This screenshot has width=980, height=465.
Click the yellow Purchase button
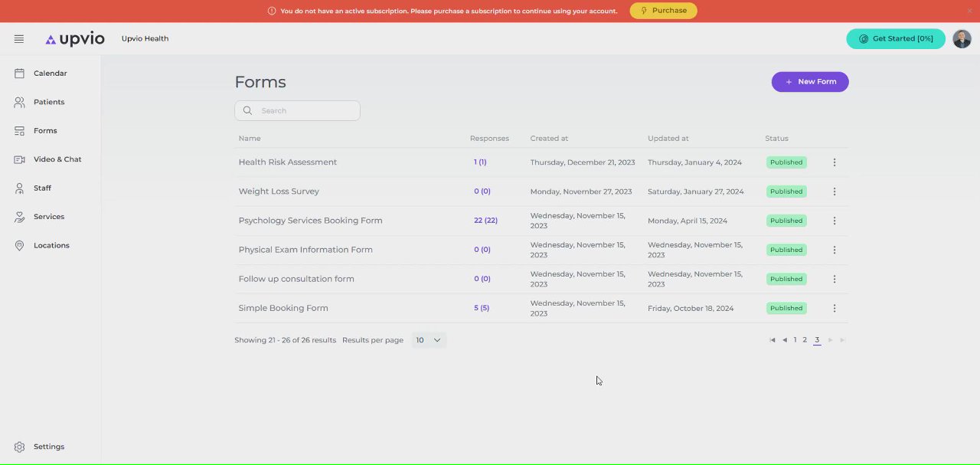coord(663,11)
